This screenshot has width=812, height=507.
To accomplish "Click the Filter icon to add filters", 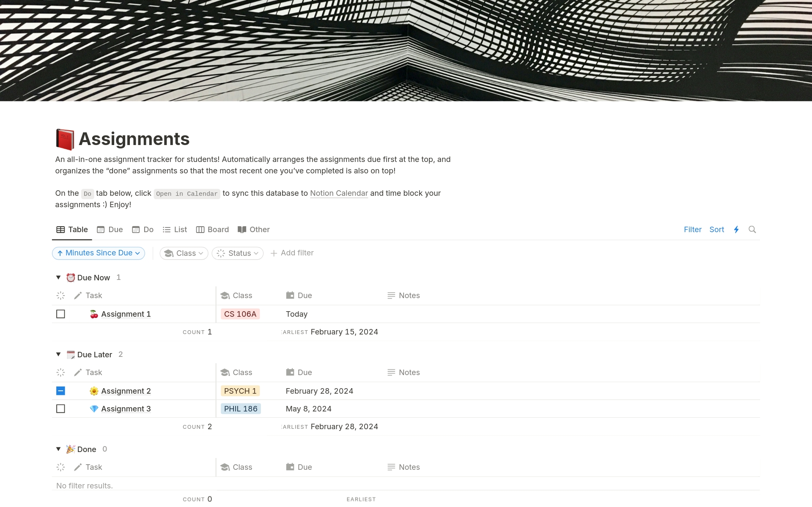I will (x=692, y=229).
